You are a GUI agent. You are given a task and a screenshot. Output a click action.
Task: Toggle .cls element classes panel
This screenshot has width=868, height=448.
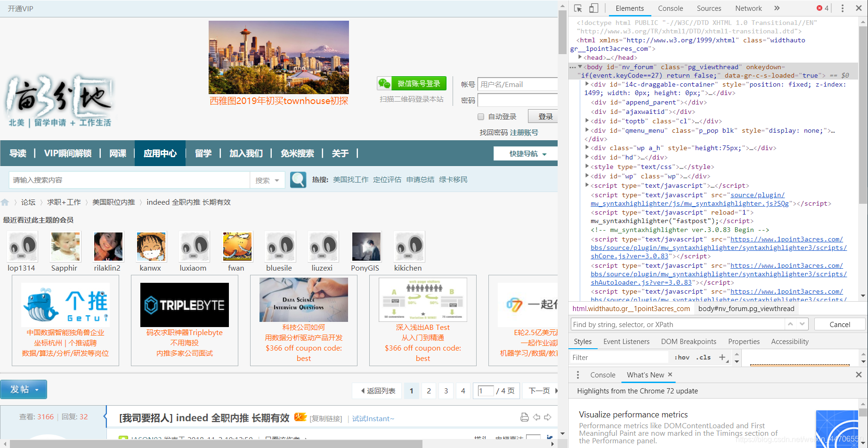click(704, 357)
